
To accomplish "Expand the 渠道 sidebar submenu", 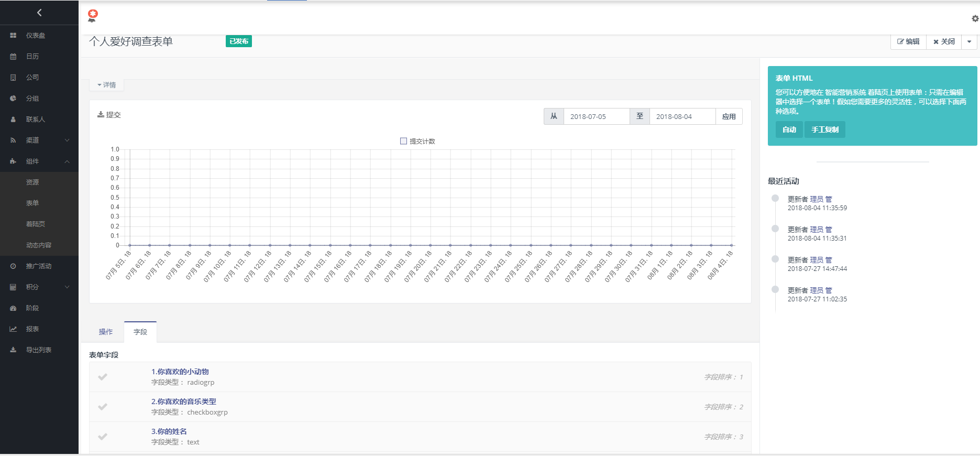I will click(x=67, y=140).
